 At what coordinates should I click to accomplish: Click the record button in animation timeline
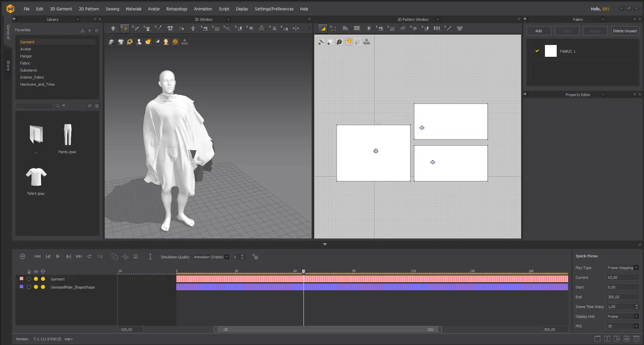point(22,257)
